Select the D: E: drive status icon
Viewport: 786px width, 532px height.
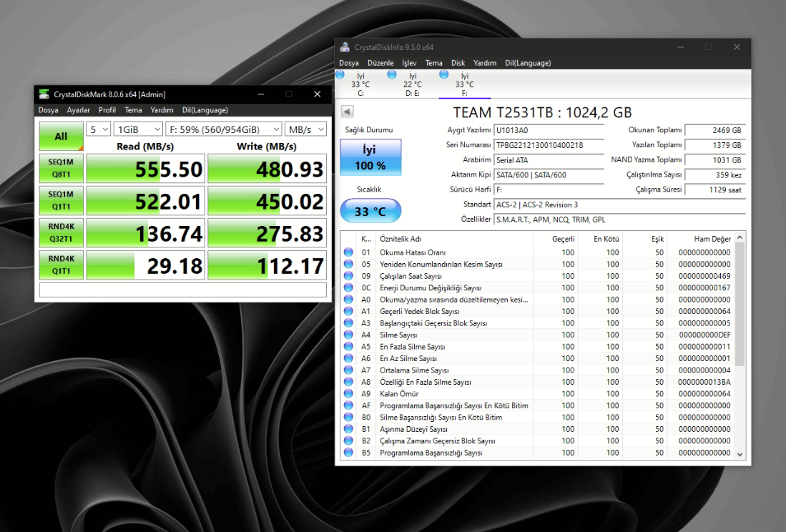pyautogui.click(x=391, y=74)
